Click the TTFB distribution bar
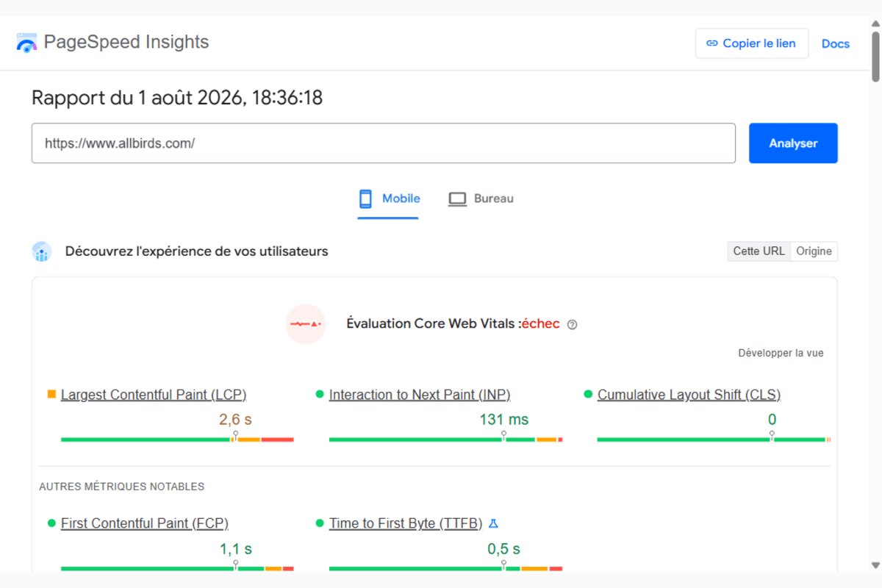Image resolution: width=882 pixels, height=588 pixels. pos(445,569)
